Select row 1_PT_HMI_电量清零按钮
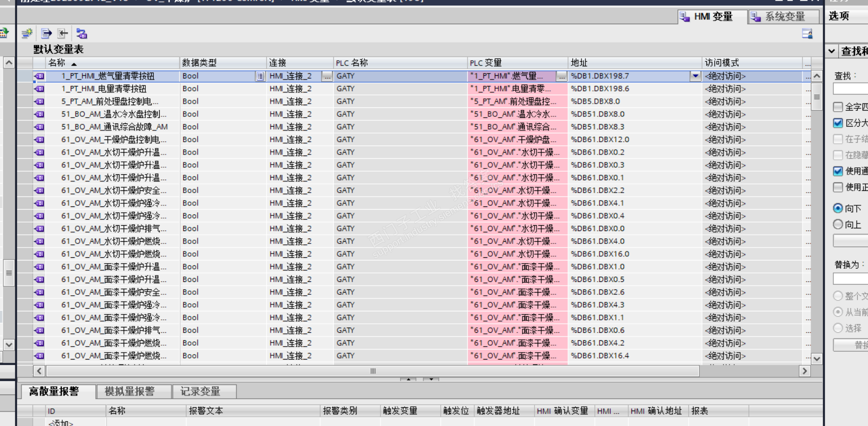The height and width of the screenshot is (426, 868). tap(104, 89)
